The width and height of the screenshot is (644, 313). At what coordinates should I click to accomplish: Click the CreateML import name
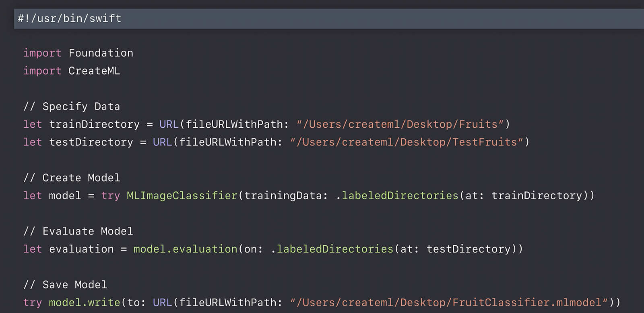(94, 71)
